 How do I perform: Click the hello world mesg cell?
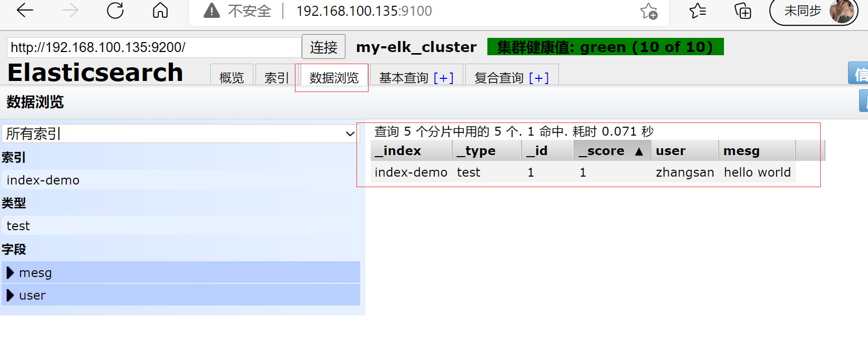757,172
